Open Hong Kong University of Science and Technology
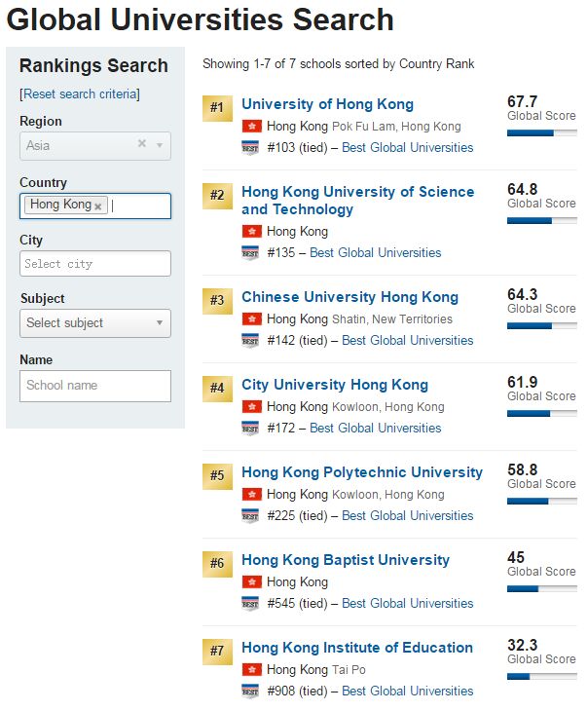Screen dimensions: 588x711 coord(357,201)
